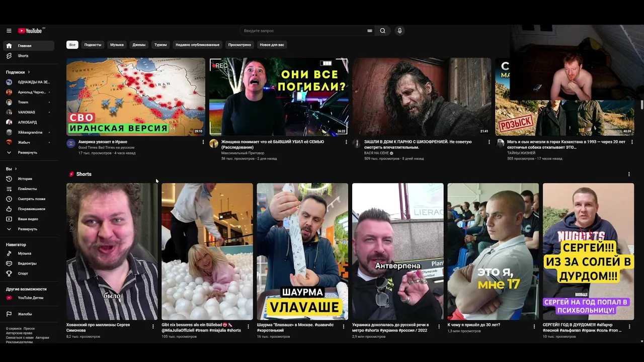This screenshot has width=644, height=362.
Task: Open Жабыч subscription channel
Action: pyautogui.click(x=29, y=142)
